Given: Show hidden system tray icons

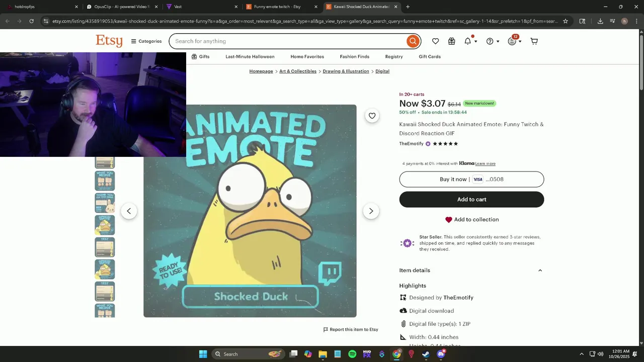Looking at the screenshot, I should (582, 354).
